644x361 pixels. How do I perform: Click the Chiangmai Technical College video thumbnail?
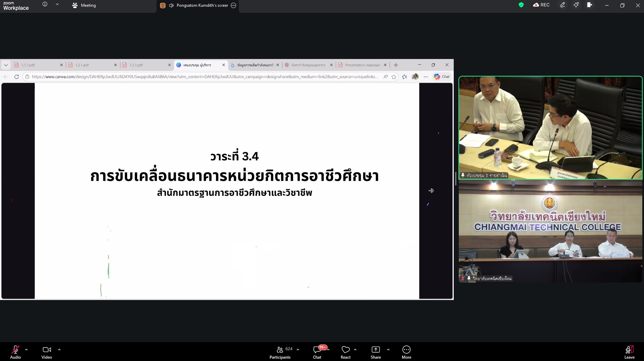coord(550,232)
